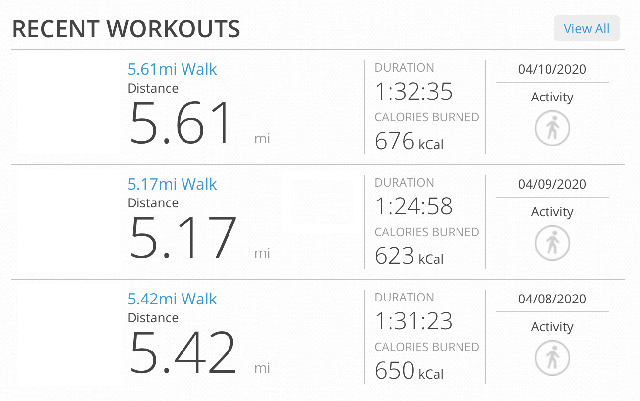The width and height of the screenshot is (640, 401).
Task: Open the 5.61mi Walk workout link
Action: [x=172, y=69]
